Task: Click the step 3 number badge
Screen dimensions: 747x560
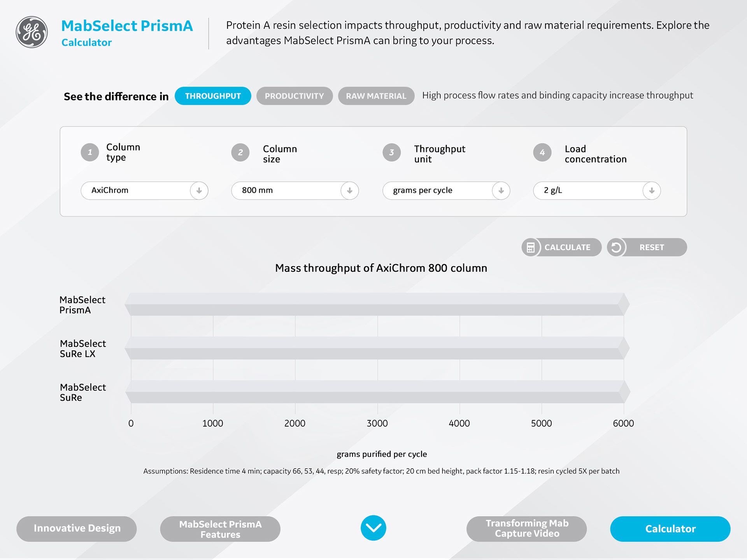Action: [391, 152]
